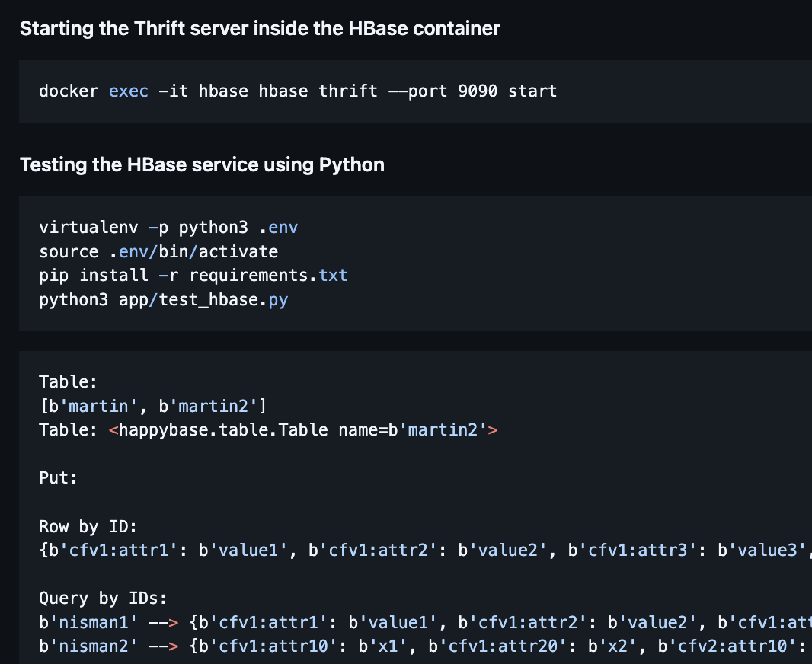Click the 'Table:' output label
Image resolution: width=812 pixels, height=664 pixels.
tap(67, 381)
